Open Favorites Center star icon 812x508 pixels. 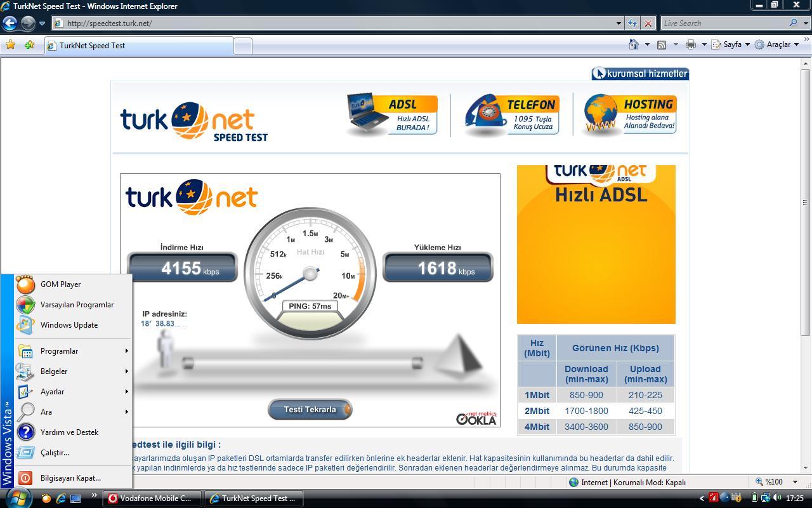click(x=10, y=45)
